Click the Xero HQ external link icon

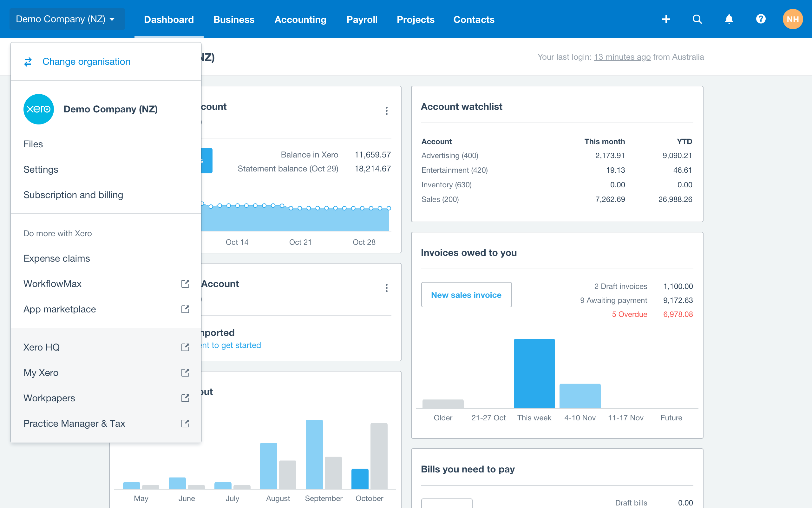(x=185, y=347)
